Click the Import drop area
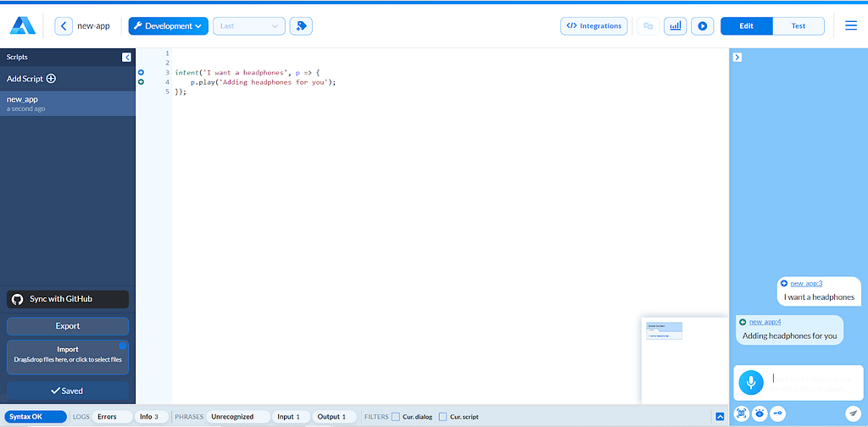Viewport: 868px width, 427px height. tap(68, 358)
